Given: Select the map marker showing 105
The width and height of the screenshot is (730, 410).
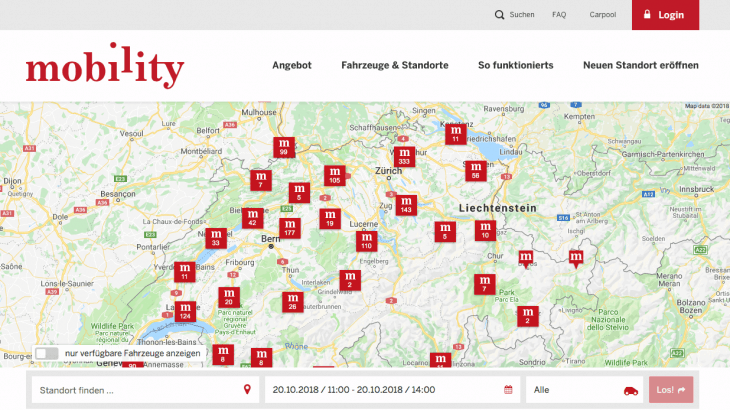Looking at the screenshot, I should coord(335,175).
